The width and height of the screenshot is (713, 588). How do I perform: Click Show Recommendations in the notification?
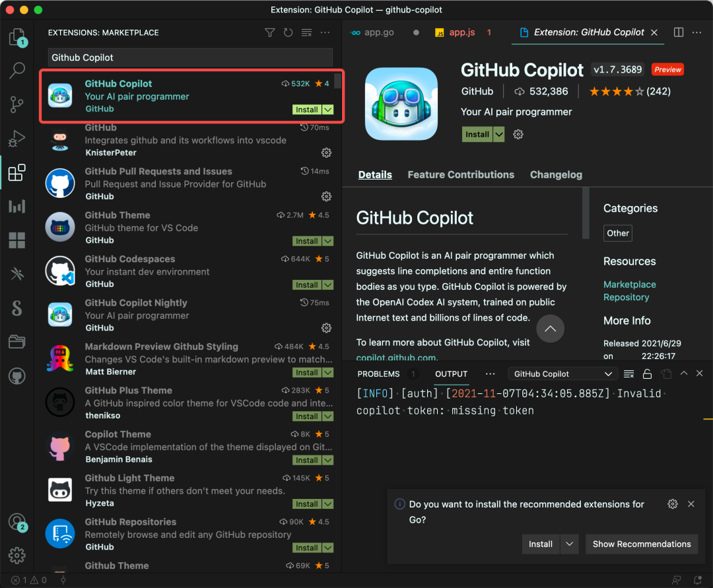point(641,544)
